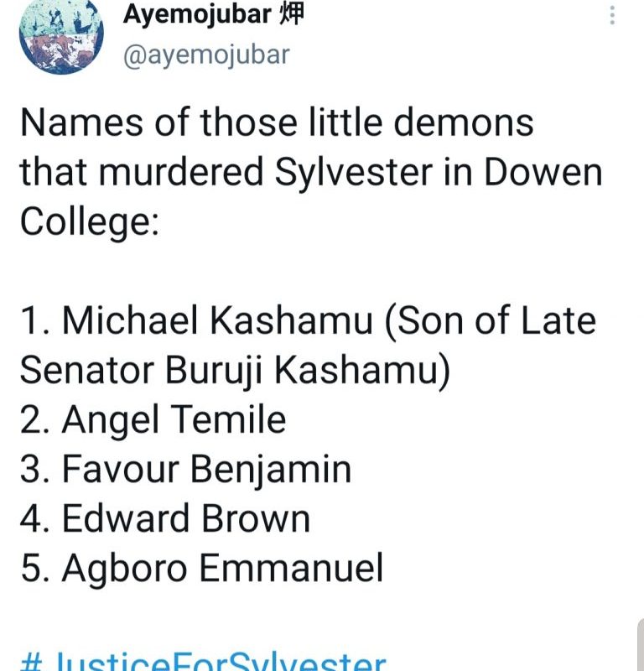Click the word "College:" in the tweet
644x671 pixels.
88,221
